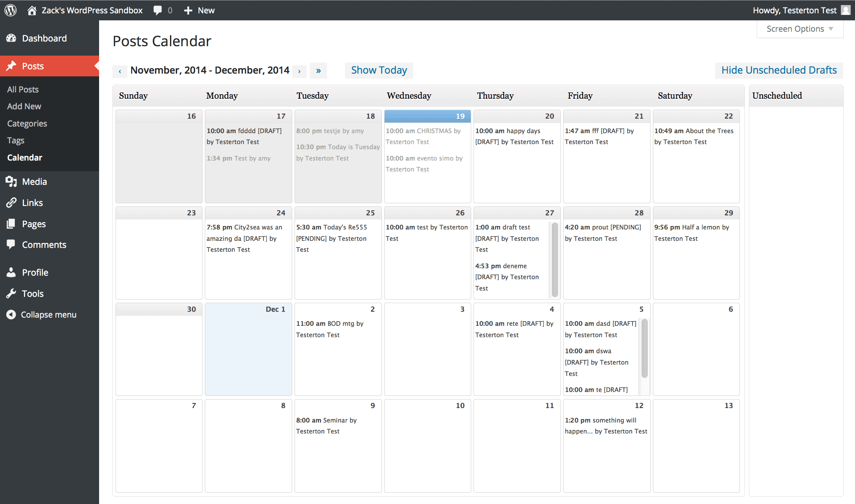The height and width of the screenshot is (504, 855).
Task: Select Calendar in the Posts submenu
Action: point(24,157)
